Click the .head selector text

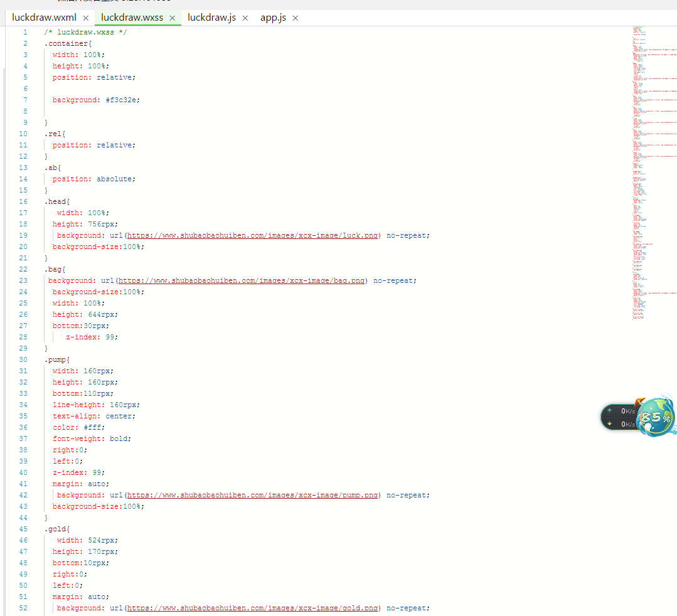click(56, 201)
